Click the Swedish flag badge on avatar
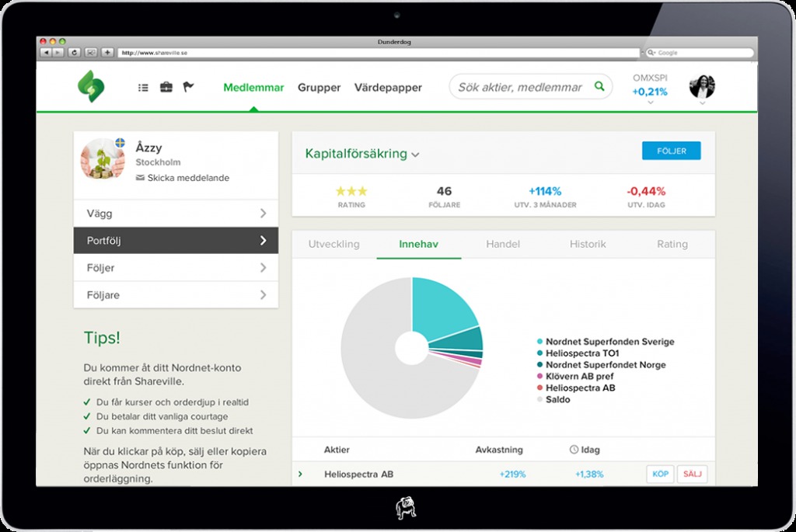Image resolution: width=796 pixels, height=532 pixels. [120, 142]
